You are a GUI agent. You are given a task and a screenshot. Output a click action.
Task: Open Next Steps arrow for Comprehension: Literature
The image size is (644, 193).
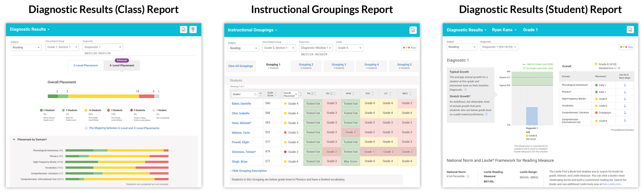pos(625,113)
